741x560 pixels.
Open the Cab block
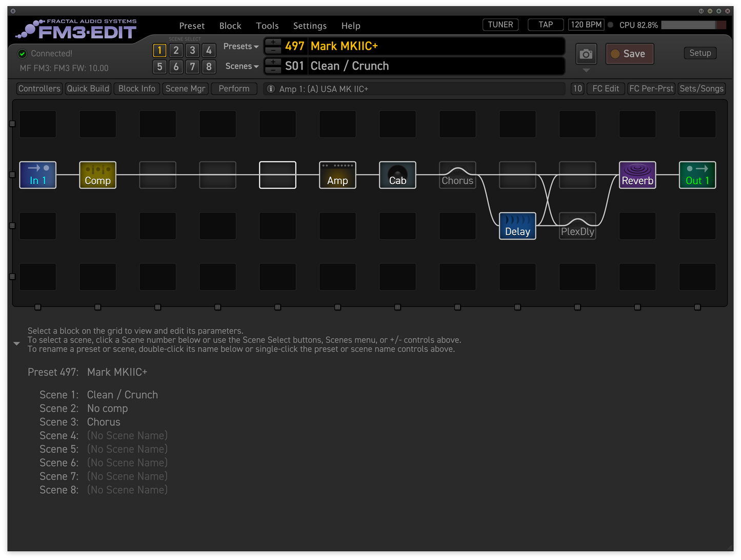click(397, 175)
